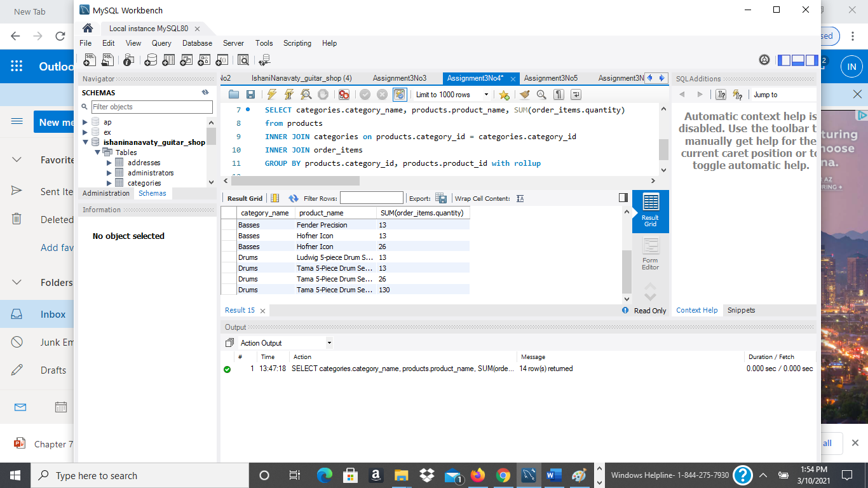Toggle wrap cell content in results
868x488 pixels.
pyautogui.click(x=520, y=198)
